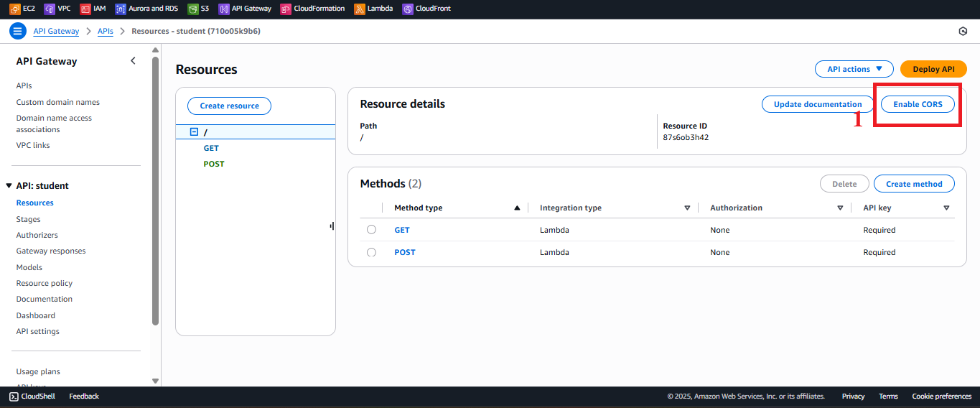
Task: Open the S3 service shortcut icon
Action: [193, 9]
